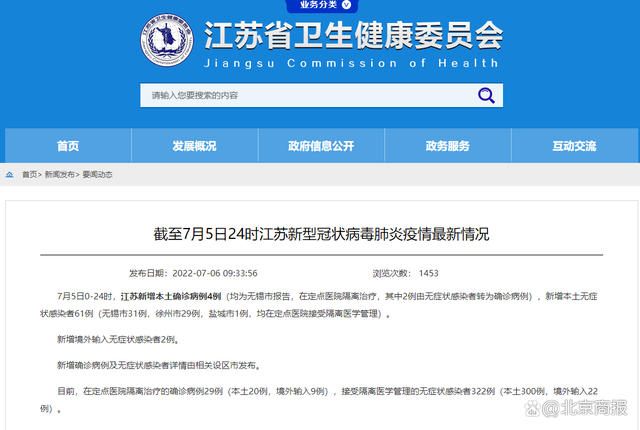The width and height of the screenshot is (640, 430).
Task: Click paragraph 新增境外输入无症状感染者2例
Action: (x=118, y=339)
